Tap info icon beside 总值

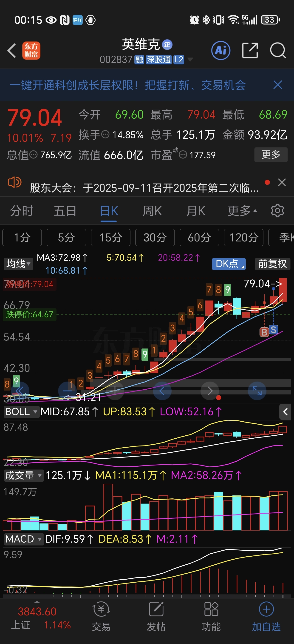click(x=34, y=155)
